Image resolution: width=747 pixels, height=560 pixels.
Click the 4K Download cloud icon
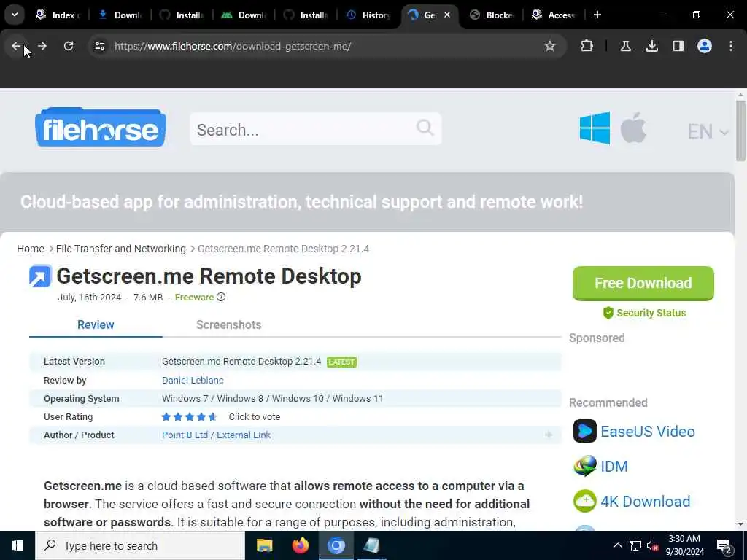coord(584,501)
